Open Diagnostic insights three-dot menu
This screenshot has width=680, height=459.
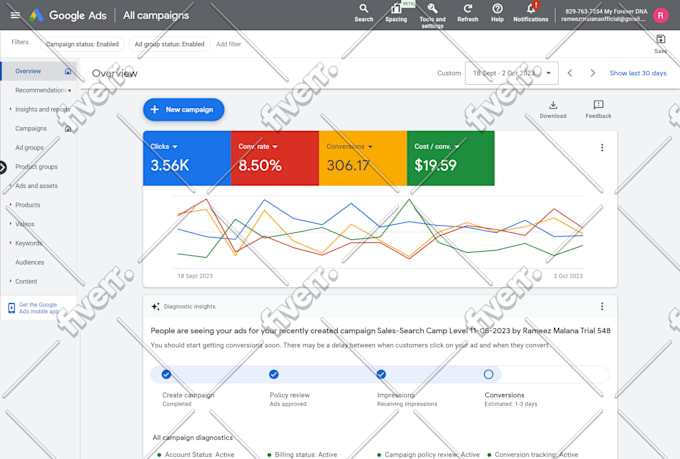pos(602,306)
